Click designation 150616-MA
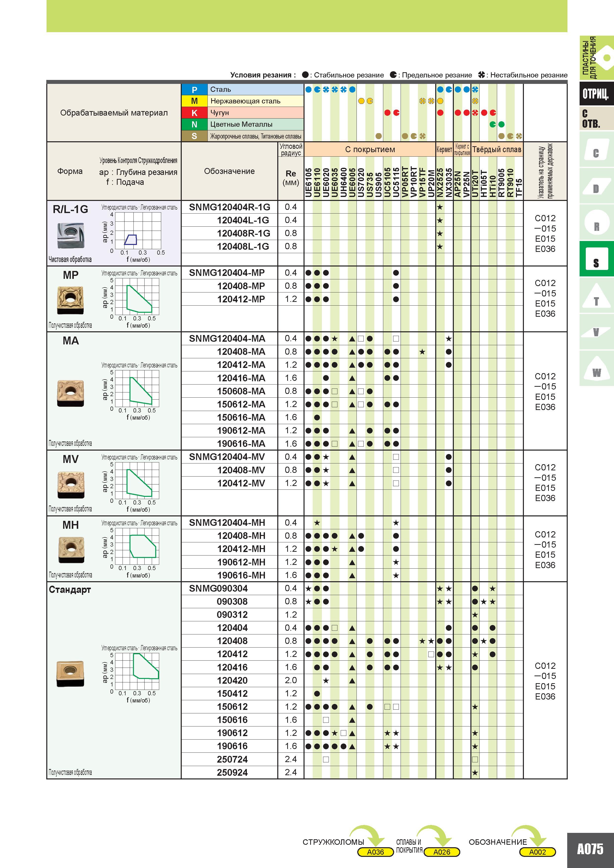The image size is (614, 868). pyautogui.click(x=241, y=417)
